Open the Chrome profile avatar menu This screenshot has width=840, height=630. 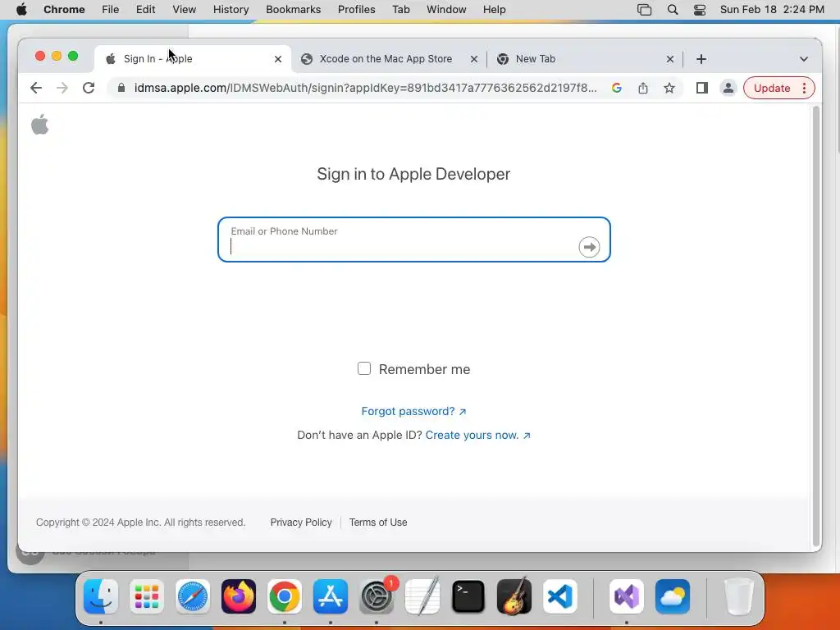coord(728,88)
